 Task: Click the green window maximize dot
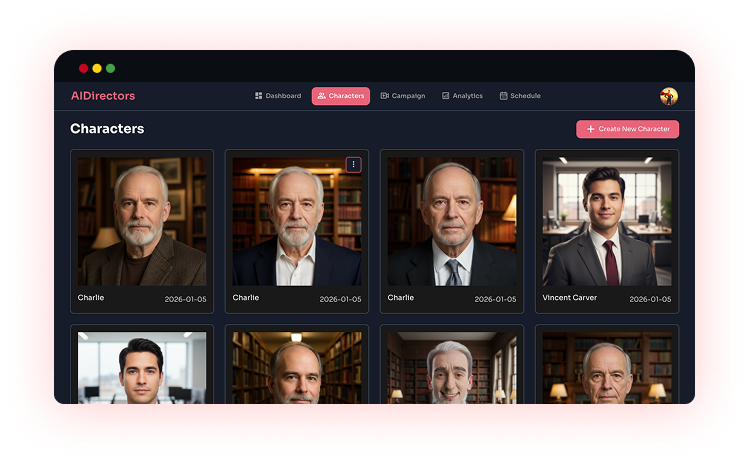pyautogui.click(x=110, y=68)
